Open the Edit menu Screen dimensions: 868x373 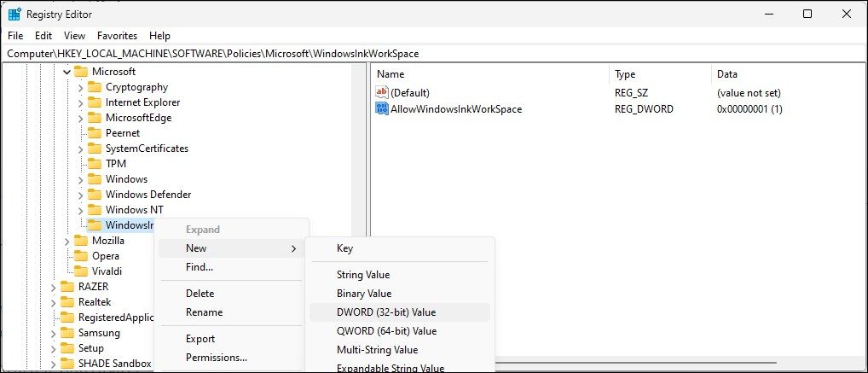click(43, 36)
